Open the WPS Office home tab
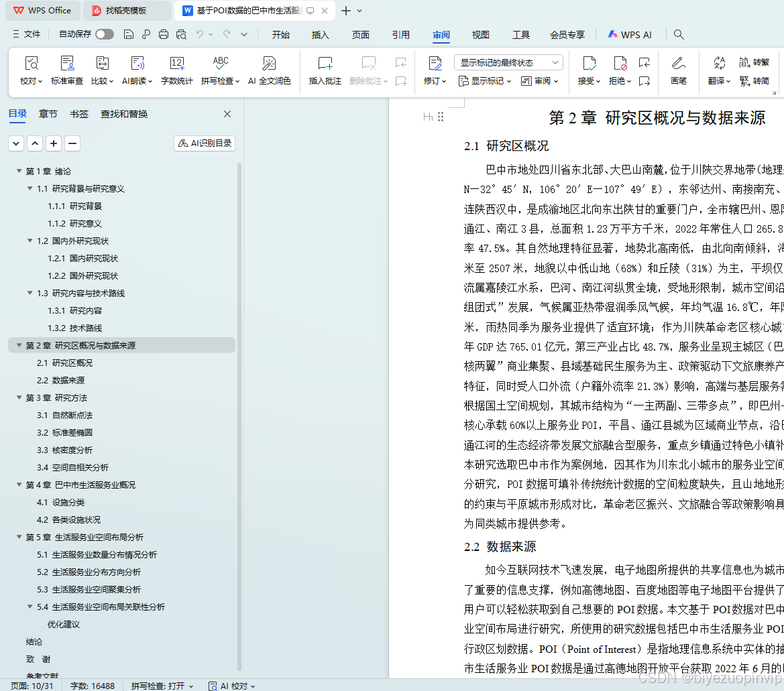The image size is (784, 691). coord(42,11)
